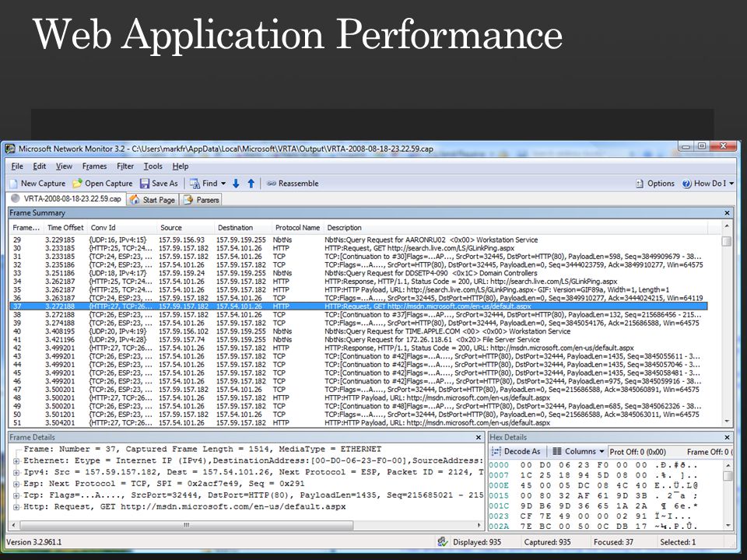The height and width of the screenshot is (560, 747).
Task: Click the Save As disk icon
Action: [x=145, y=184]
